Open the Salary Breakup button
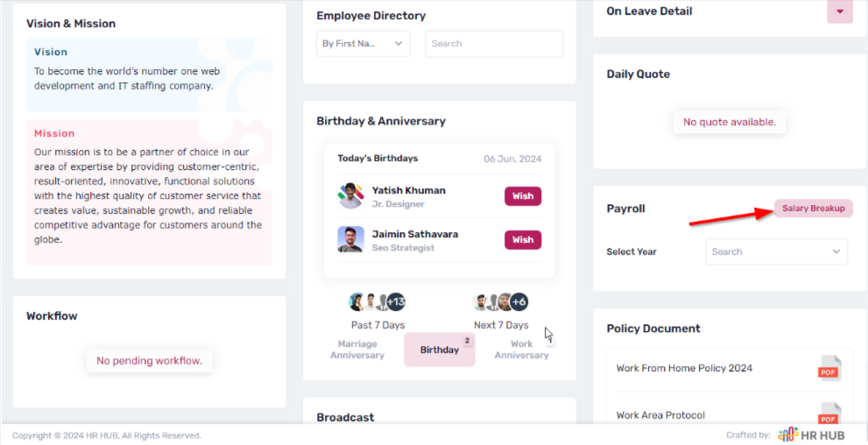 click(813, 208)
